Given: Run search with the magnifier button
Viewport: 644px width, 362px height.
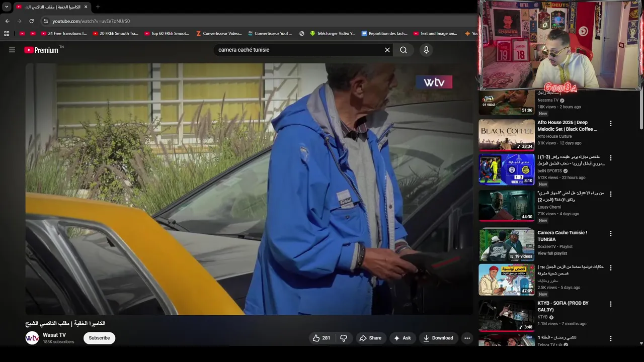Looking at the screenshot, I should coord(404,50).
